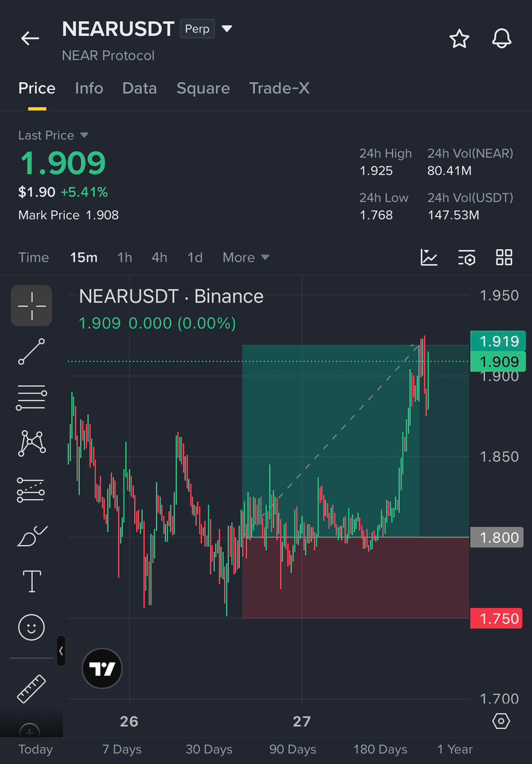Open price alert bell icon
Viewport: 532px width, 764px height.
click(501, 39)
